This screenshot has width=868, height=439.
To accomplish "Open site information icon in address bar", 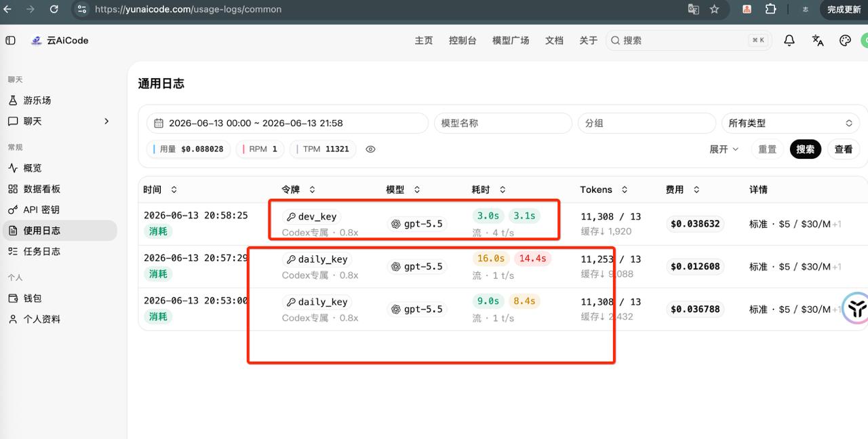I will pos(82,9).
